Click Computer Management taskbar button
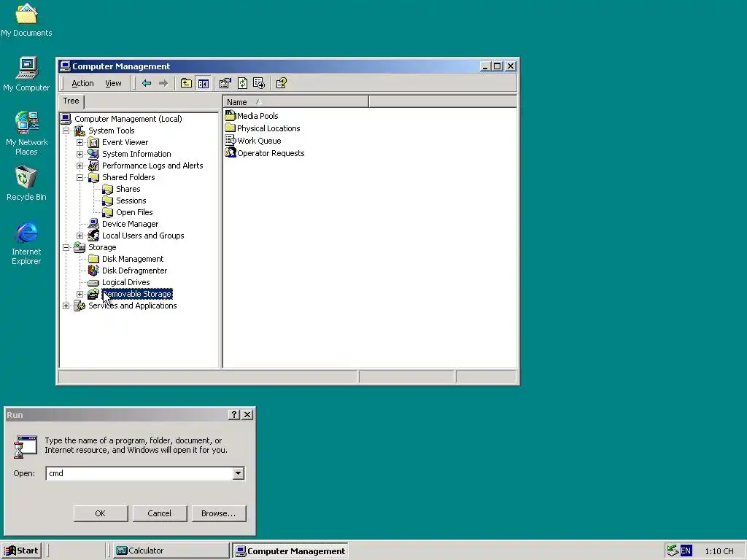The height and width of the screenshot is (560, 747). tap(290, 551)
